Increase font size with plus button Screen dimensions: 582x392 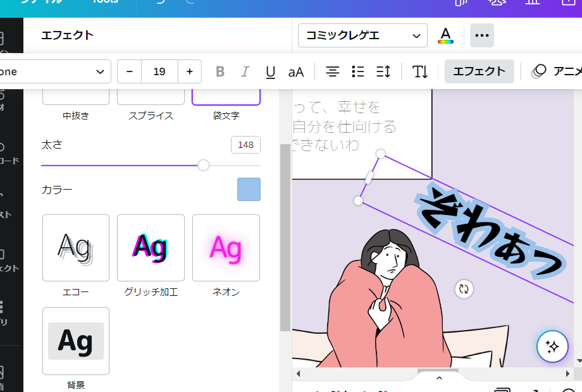pyautogui.click(x=190, y=71)
